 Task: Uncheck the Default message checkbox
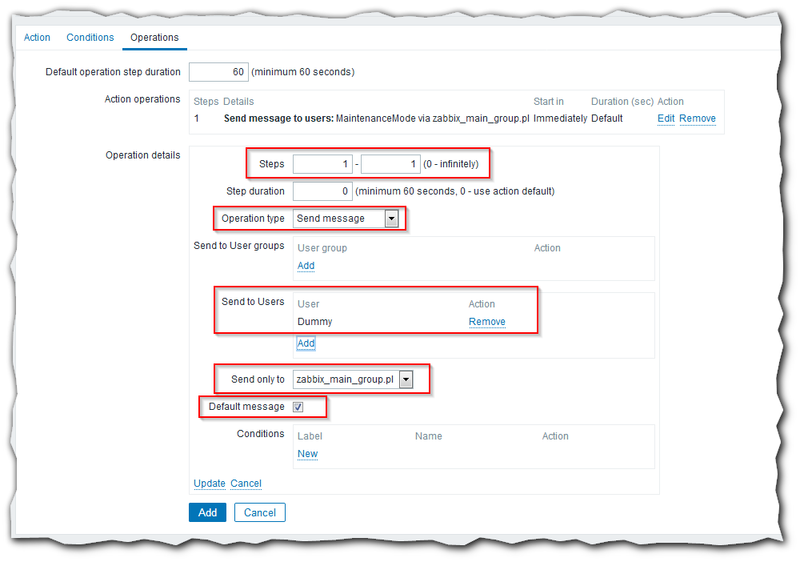pos(298,407)
